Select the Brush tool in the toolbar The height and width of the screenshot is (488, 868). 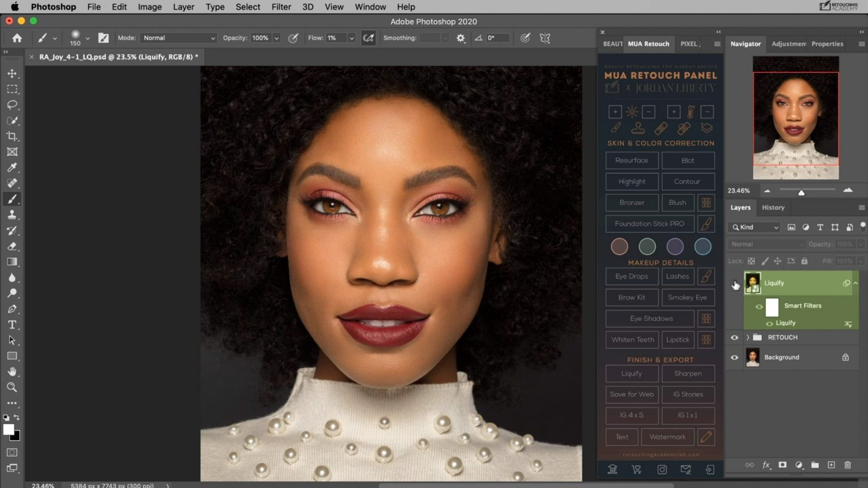[x=12, y=199]
